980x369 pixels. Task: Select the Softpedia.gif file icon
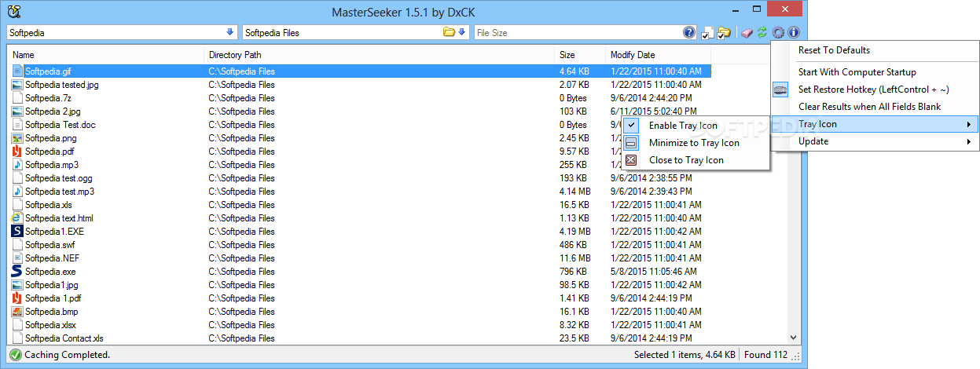click(17, 71)
